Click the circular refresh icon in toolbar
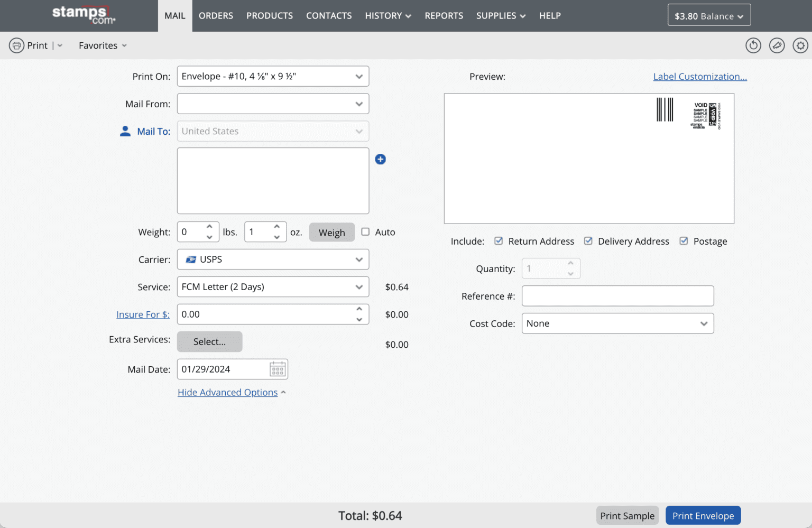The image size is (812, 528). click(x=753, y=45)
